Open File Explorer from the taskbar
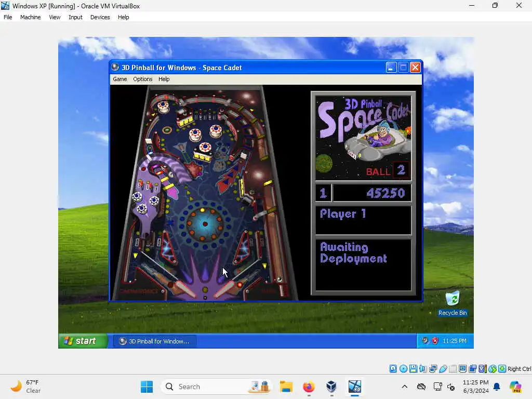The height and width of the screenshot is (399, 532). click(286, 387)
